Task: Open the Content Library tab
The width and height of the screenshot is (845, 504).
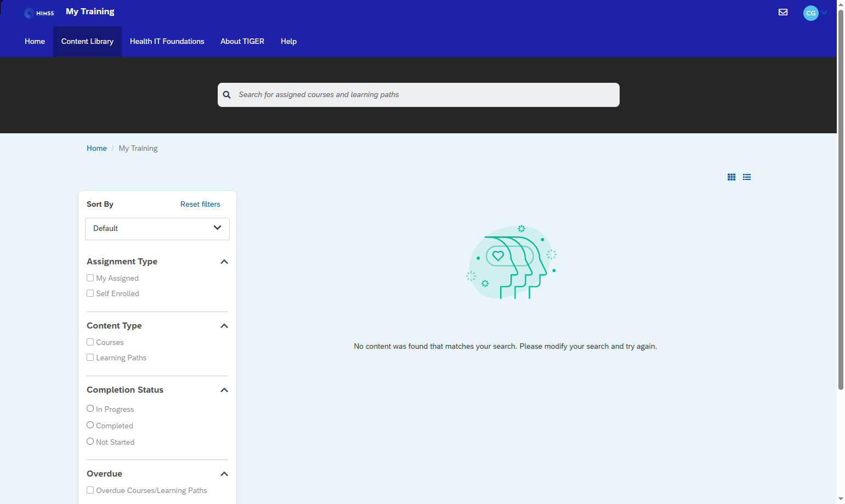Action: pos(87,41)
